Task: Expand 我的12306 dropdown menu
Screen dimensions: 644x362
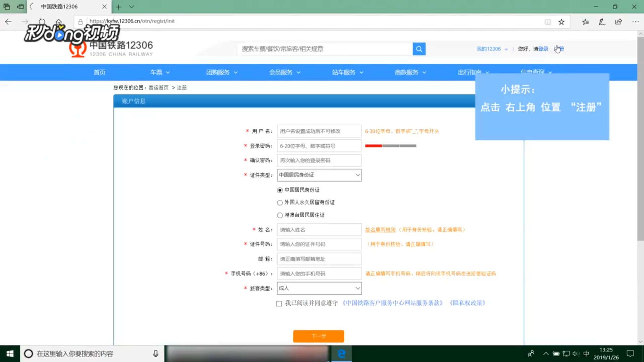Action: (492, 49)
